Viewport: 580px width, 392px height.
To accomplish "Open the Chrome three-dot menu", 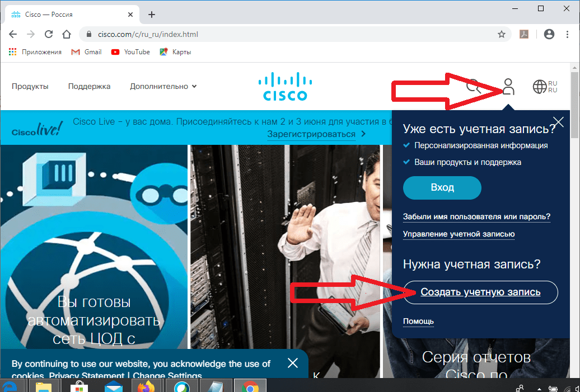I will (567, 34).
